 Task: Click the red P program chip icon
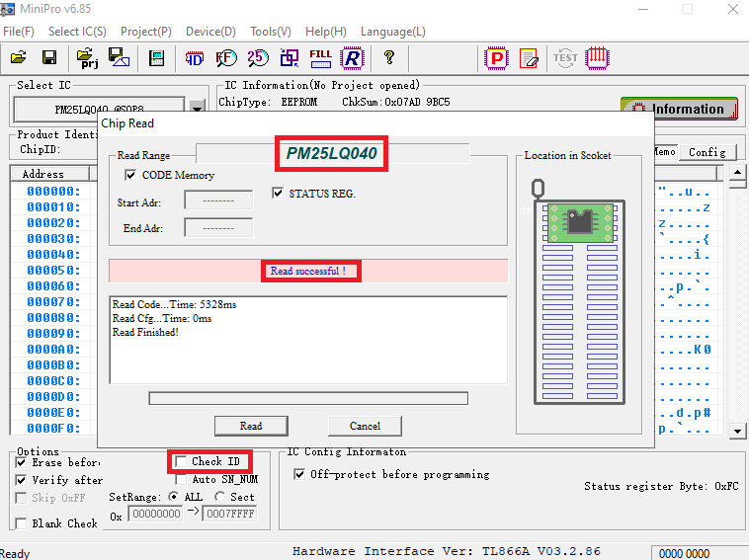pos(496,58)
